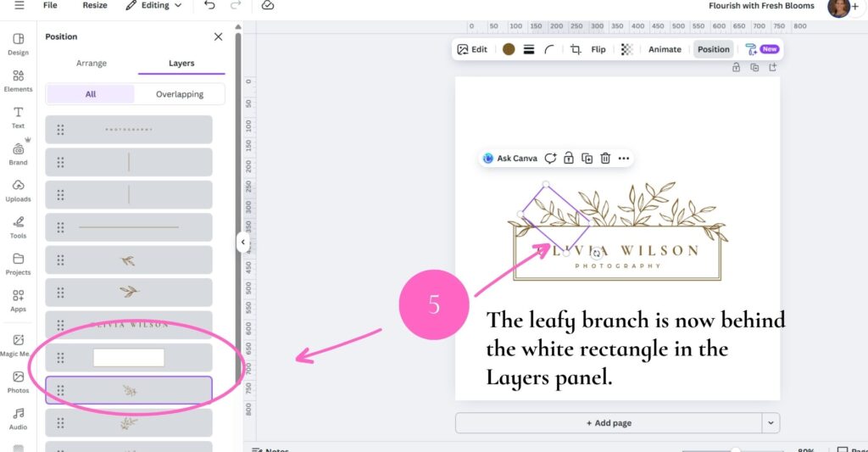Viewport: 868px width, 452px height.
Task: Collapse the side panel with arrow handle
Action: pos(242,243)
